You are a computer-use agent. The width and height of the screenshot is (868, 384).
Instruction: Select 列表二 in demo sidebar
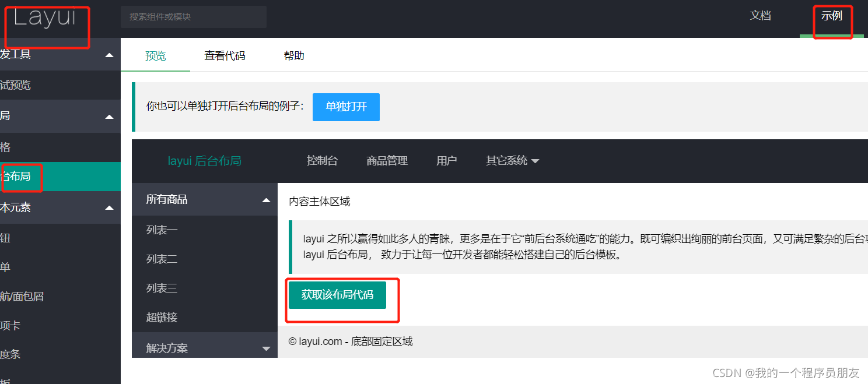tap(205, 259)
